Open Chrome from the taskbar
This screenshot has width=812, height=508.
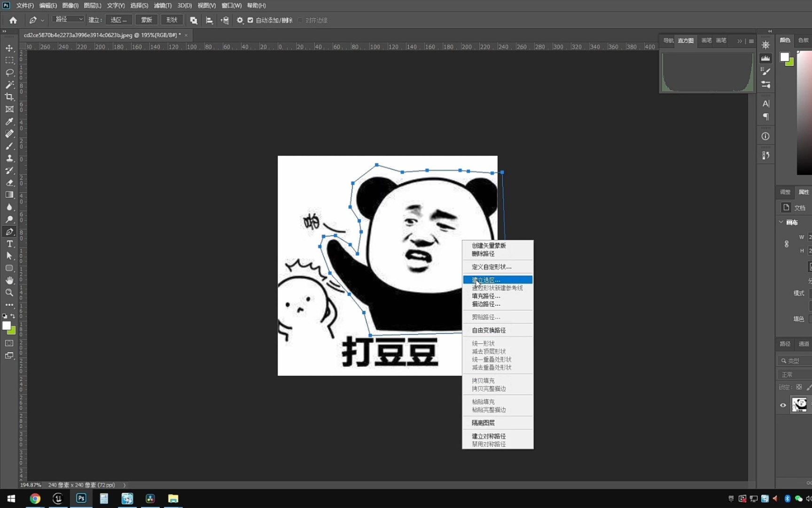(x=35, y=499)
